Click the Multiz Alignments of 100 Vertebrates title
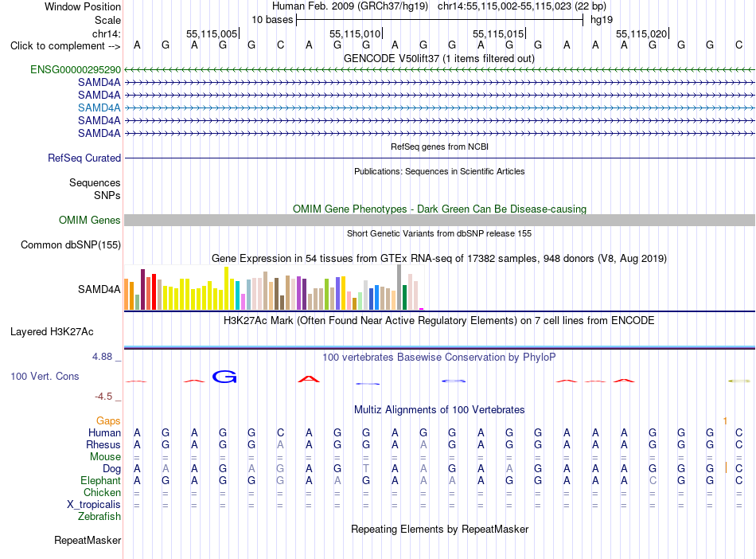The image size is (756, 559). click(x=439, y=410)
